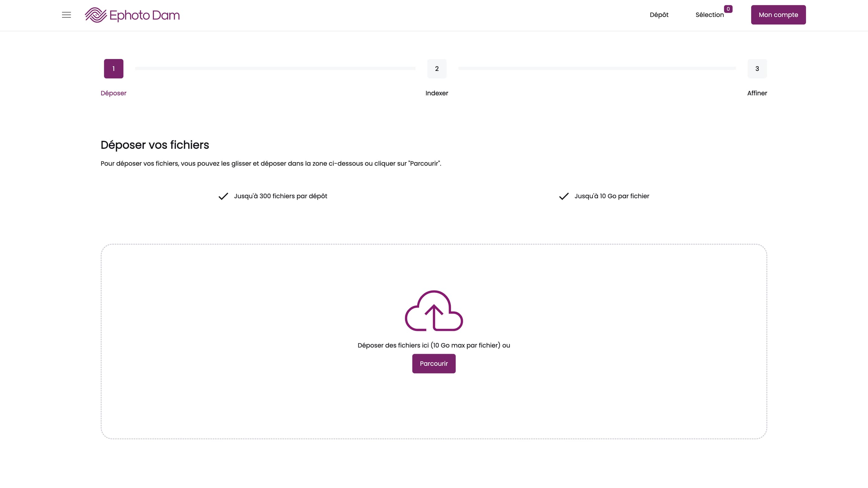Click the Ephoto Dam logo
The width and height of the screenshot is (868, 488).
[132, 15]
